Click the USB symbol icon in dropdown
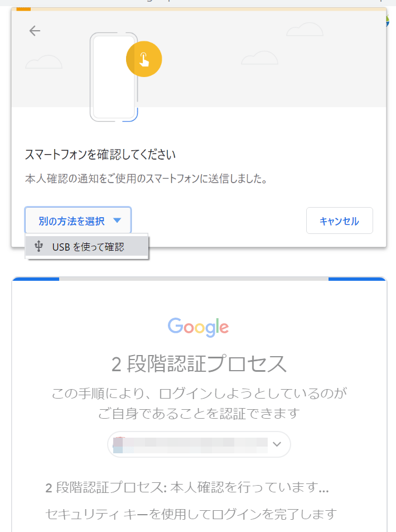The height and width of the screenshot is (532, 396). (x=38, y=246)
